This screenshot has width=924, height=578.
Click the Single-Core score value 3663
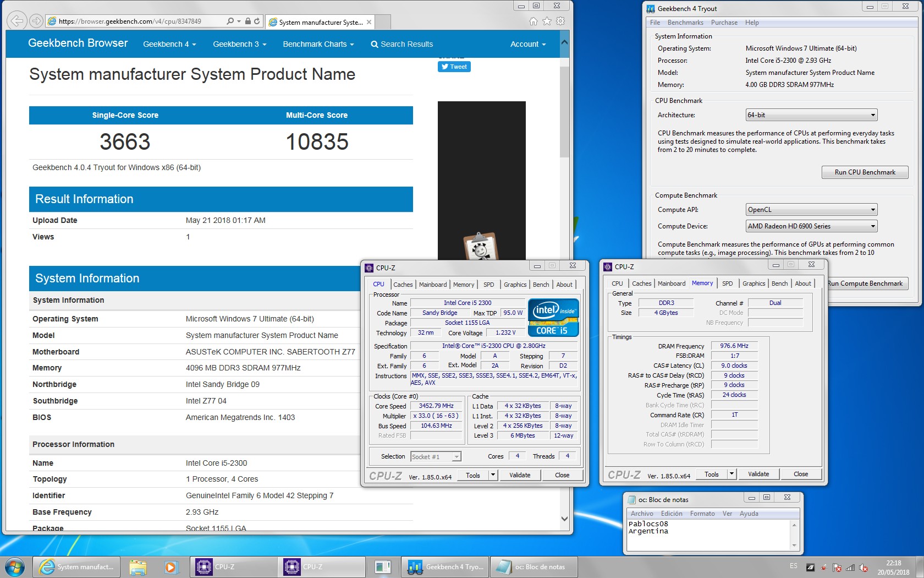click(x=125, y=142)
